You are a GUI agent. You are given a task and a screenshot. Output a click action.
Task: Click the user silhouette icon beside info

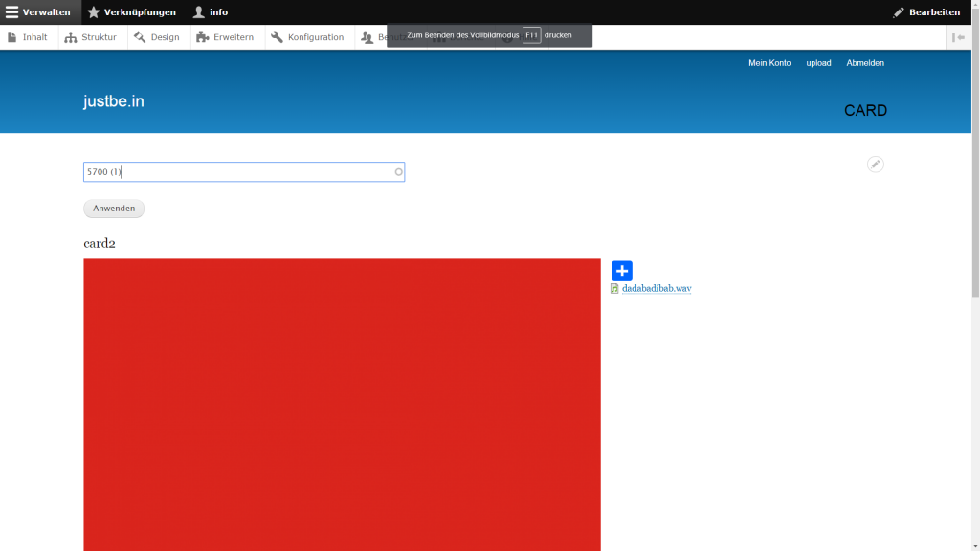(x=199, y=12)
